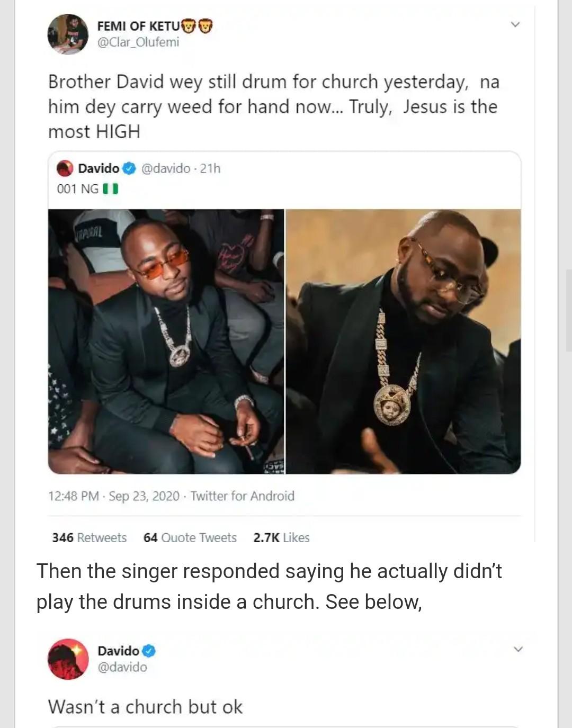Open the @davido handle under reply tweet
This screenshot has width=572, height=728.
[122, 667]
